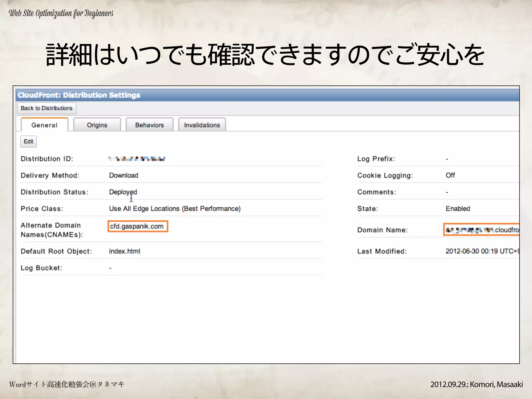This screenshot has height=399, width=532.
Task: Click the 'Log Bucket:' label
Action: click(42, 268)
